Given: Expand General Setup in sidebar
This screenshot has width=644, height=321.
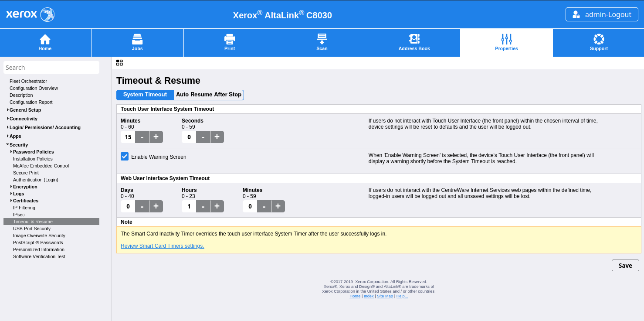Looking at the screenshot, I should [8, 110].
